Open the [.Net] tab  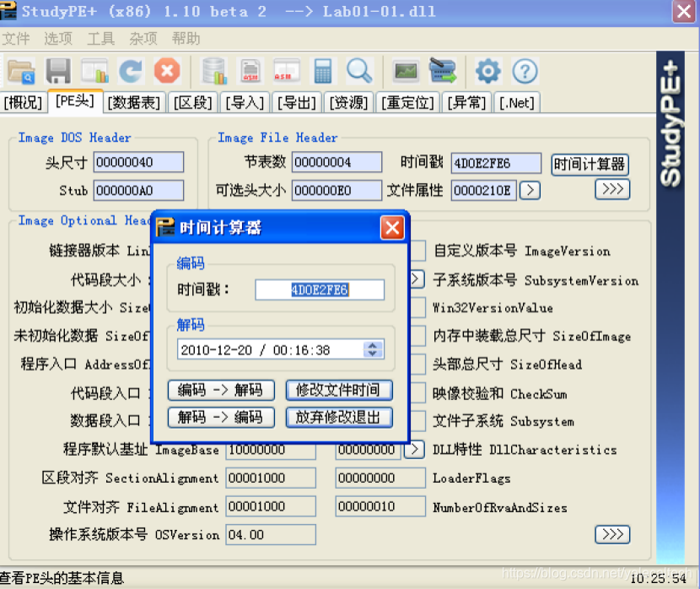coord(517,103)
